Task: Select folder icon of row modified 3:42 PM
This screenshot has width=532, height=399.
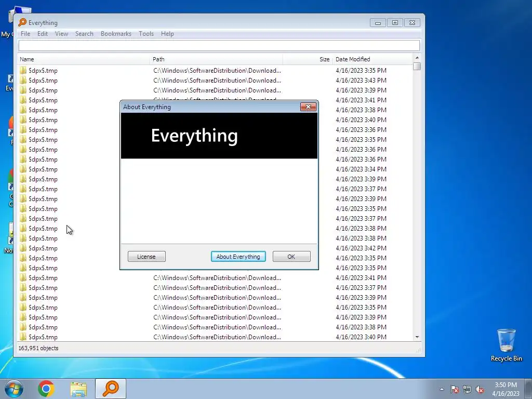Action: coord(23,248)
